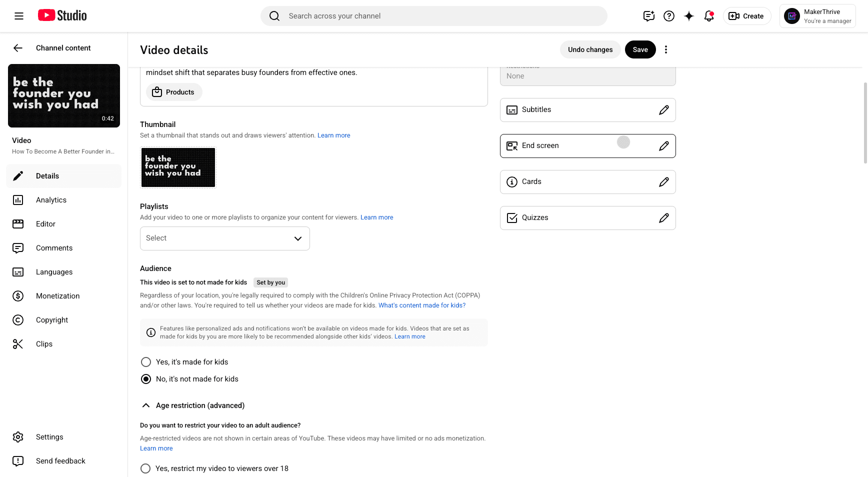Open Analytics in the sidebar
868x477 pixels.
pyautogui.click(x=64, y=200)
